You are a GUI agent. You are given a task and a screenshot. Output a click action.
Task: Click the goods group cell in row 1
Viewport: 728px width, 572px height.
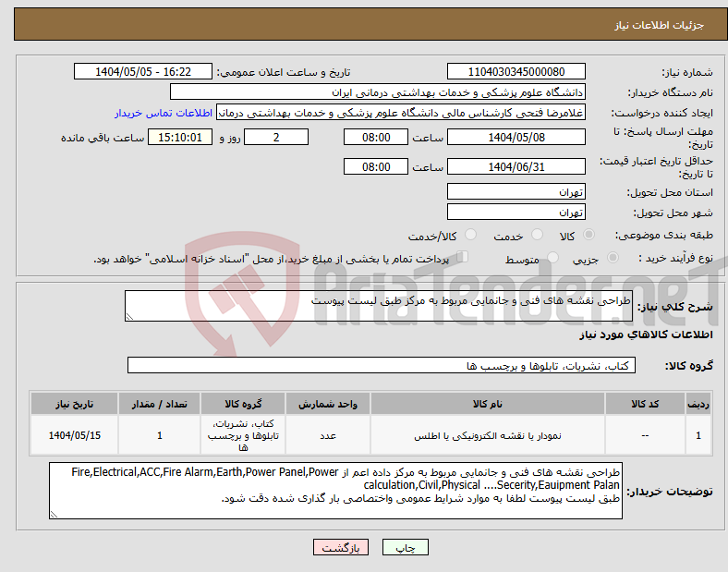point(243,435)
